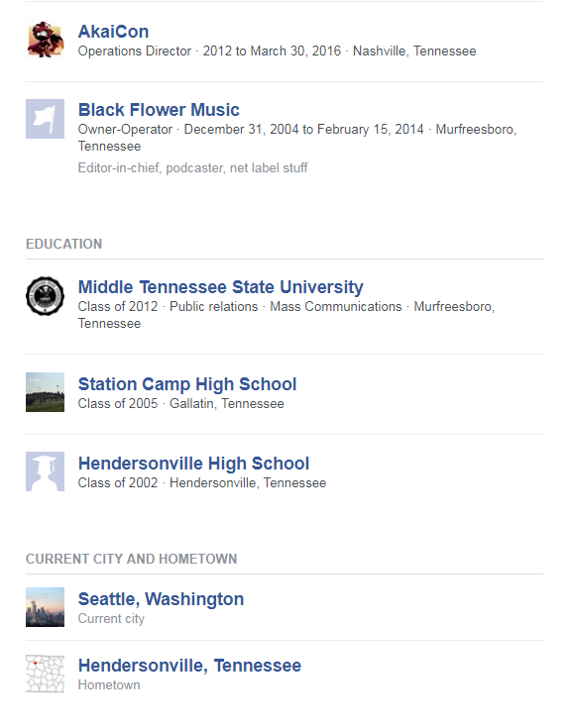Click the Middle Tennessee State University seal icon
The width and height of the screenshot is (571, 728).
click(x=45, y=296)
